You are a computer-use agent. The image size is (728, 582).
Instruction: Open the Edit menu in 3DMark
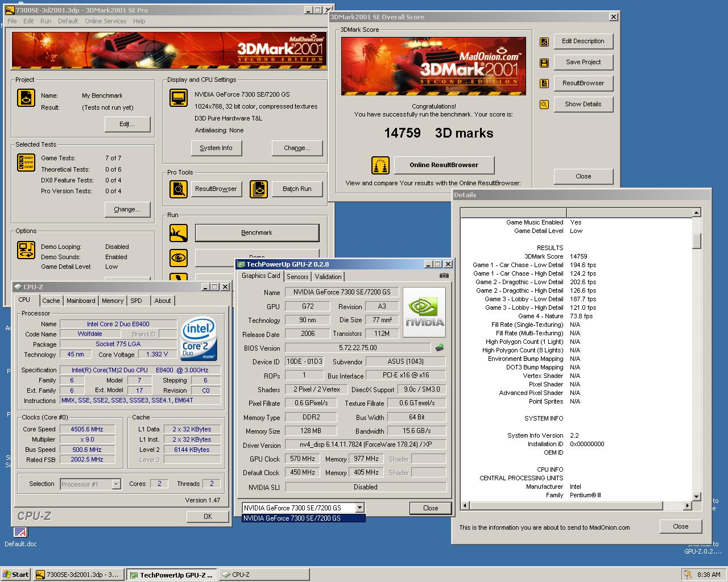click(x=28, y=21)
